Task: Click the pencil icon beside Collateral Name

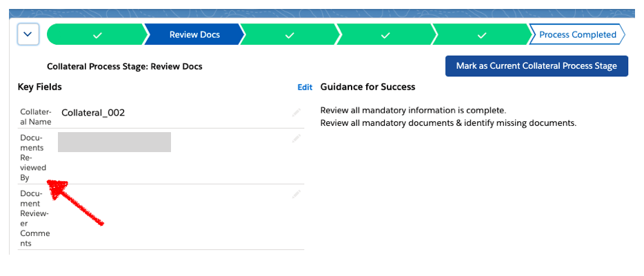Action: 296,113
